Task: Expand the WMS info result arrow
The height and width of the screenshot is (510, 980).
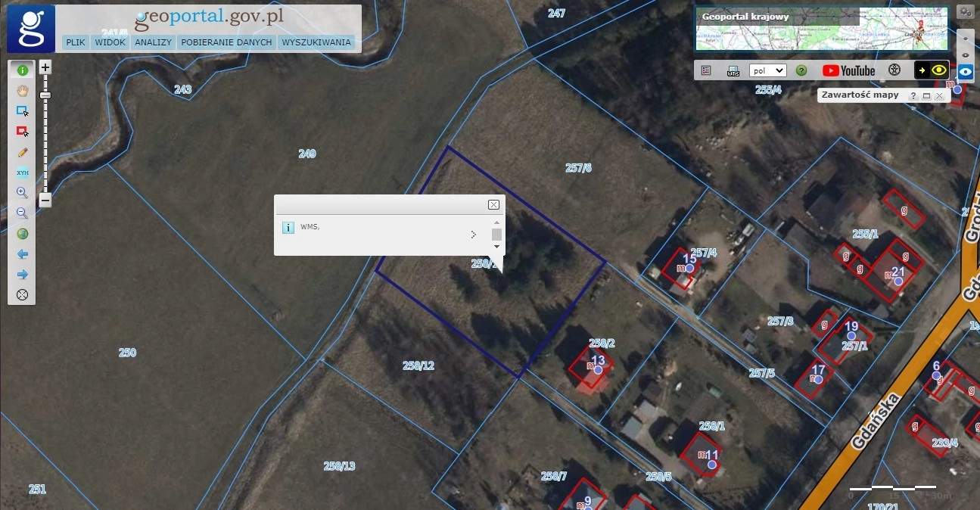Action: [x=474, y=235]
